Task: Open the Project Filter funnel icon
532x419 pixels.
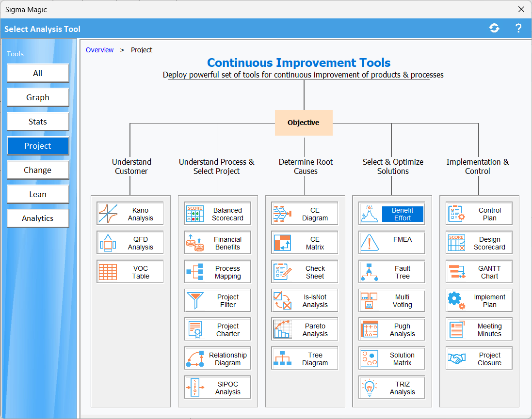Action: (195, 301)
